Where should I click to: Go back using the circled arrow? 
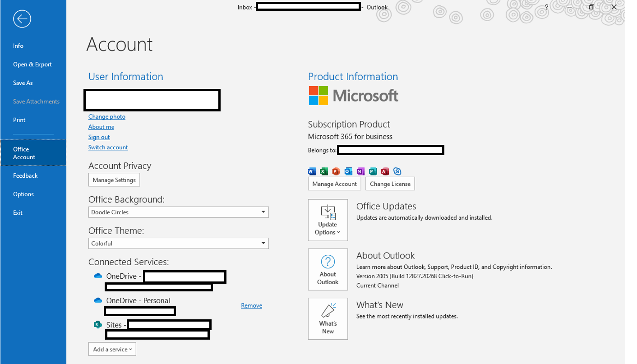coord(22,19)
